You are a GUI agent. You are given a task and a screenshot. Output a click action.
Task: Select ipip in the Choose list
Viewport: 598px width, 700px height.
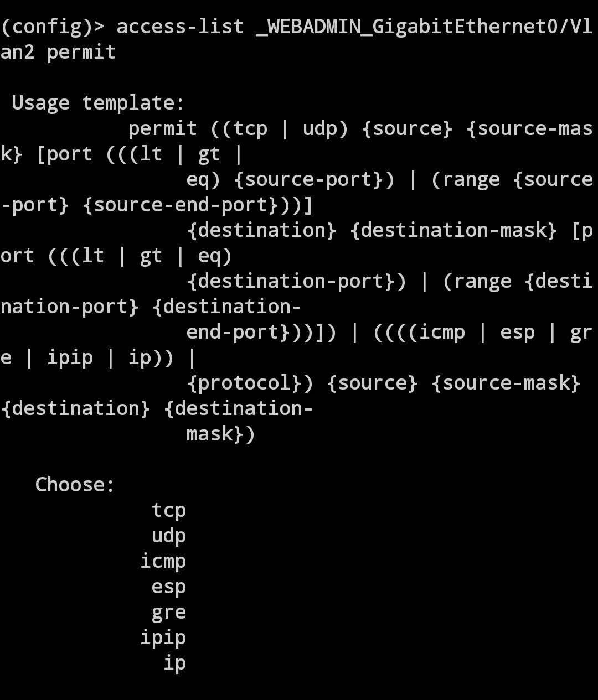(x=163, y=637)
